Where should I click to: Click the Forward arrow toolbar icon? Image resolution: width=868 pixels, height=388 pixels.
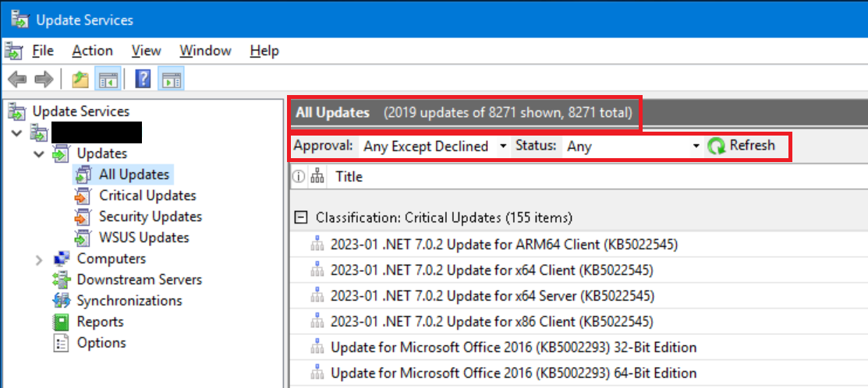pos(44,79)
